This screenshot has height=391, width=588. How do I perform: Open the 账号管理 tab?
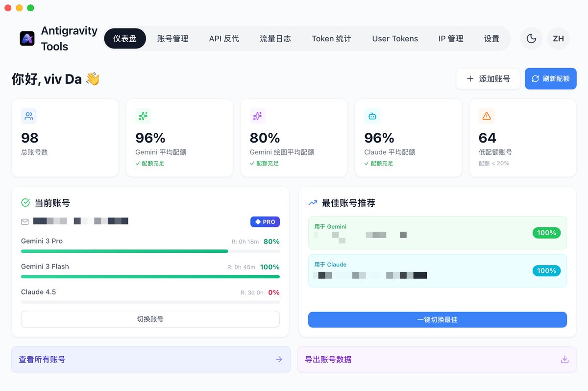tap(172, 39)
